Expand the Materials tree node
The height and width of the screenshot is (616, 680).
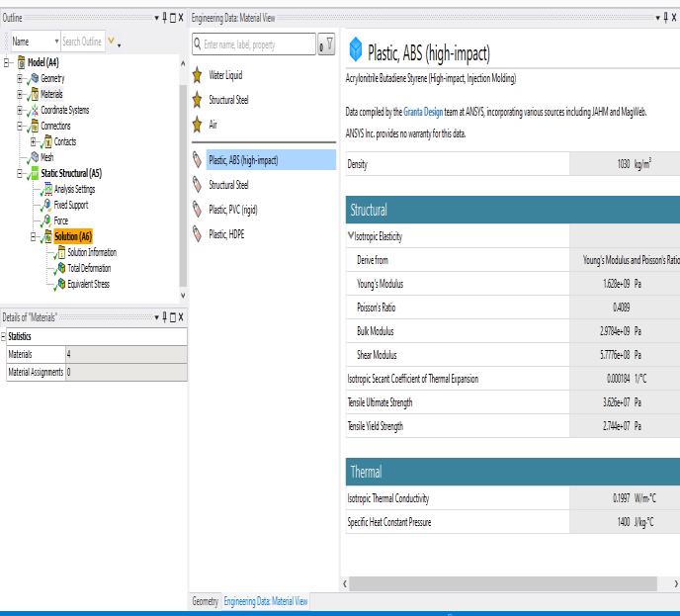pos(20,94)
